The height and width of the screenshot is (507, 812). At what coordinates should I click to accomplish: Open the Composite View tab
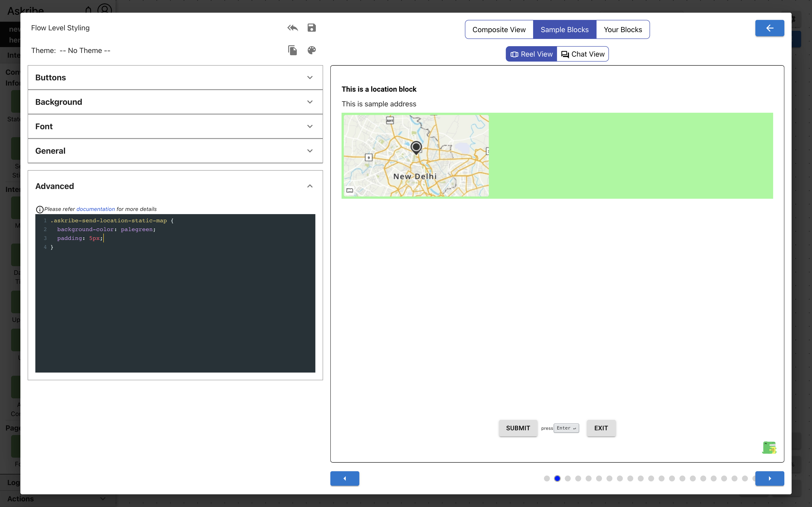[x=499, y=29]
